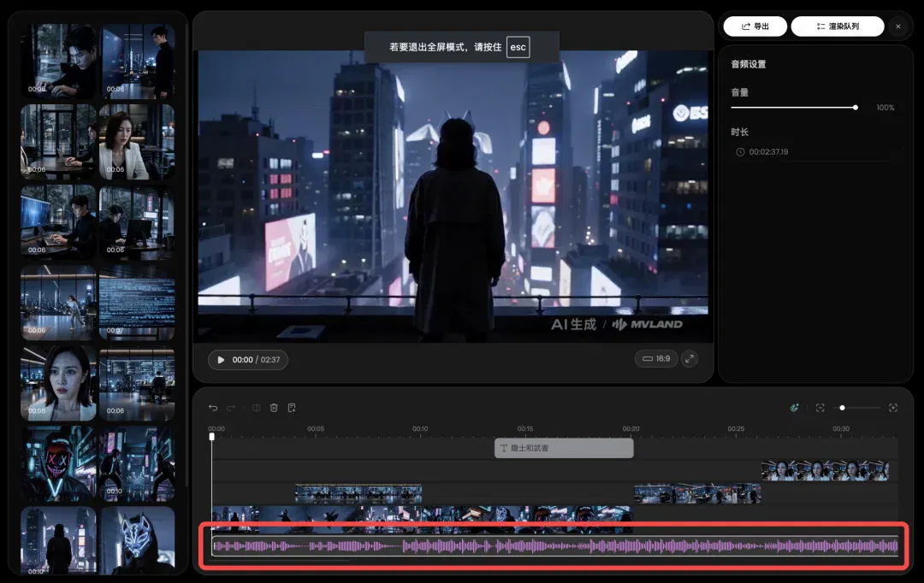Redo the last undone edit
This screenshot has width=924, height=583.
point(231,408)
